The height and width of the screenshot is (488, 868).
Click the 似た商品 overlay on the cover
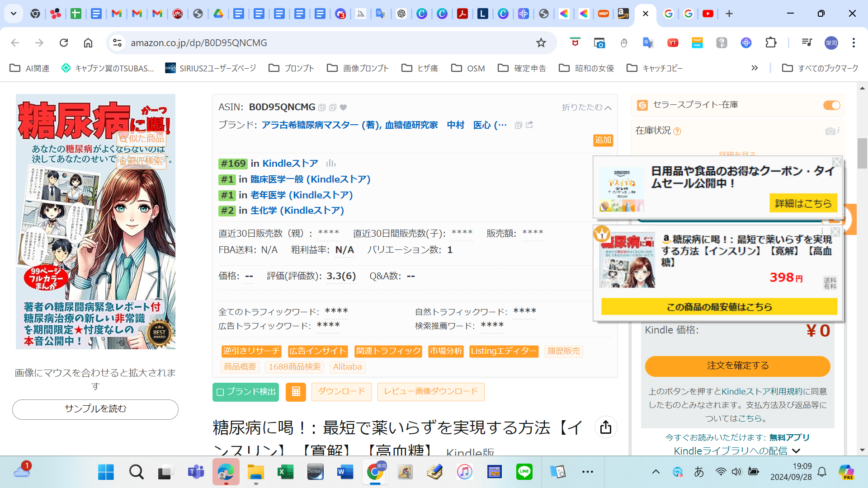pos(142,139)
